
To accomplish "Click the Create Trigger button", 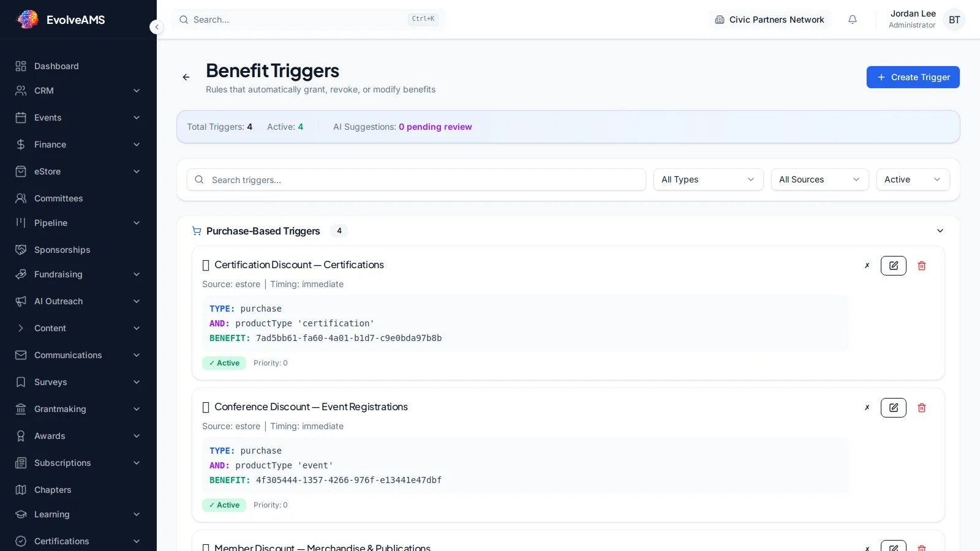I will (x=913, y=77).
